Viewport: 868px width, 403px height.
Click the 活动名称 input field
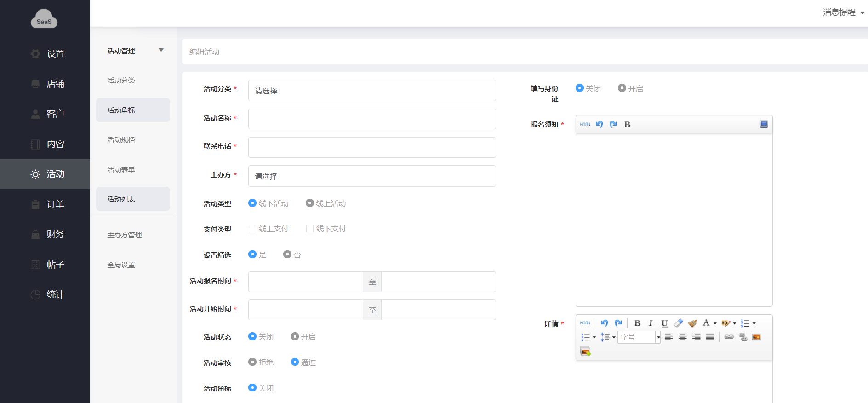(x=372, y=119)
